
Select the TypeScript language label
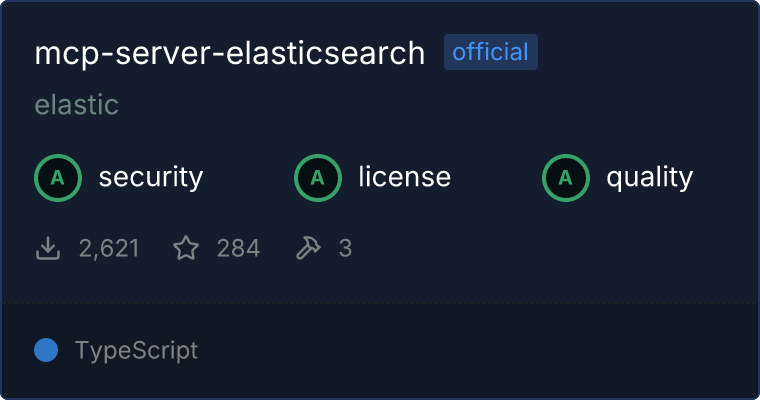136,351
